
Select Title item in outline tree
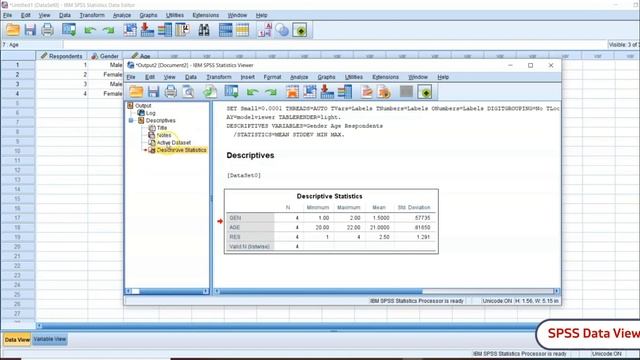point(162,128)
